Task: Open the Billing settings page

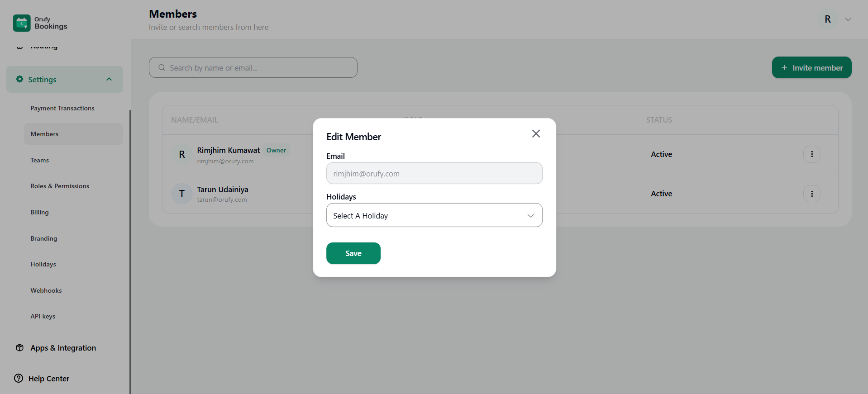Action: 39,212
